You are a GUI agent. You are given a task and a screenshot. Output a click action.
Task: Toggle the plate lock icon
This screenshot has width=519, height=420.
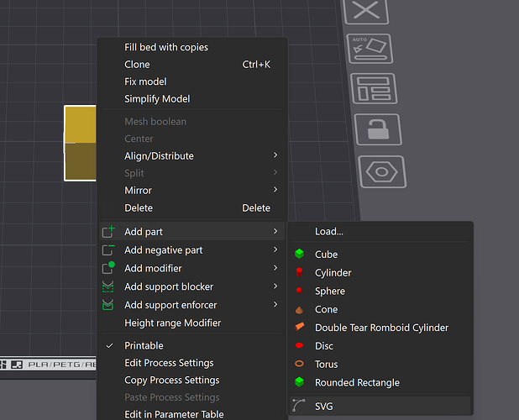tap(378, 129)
